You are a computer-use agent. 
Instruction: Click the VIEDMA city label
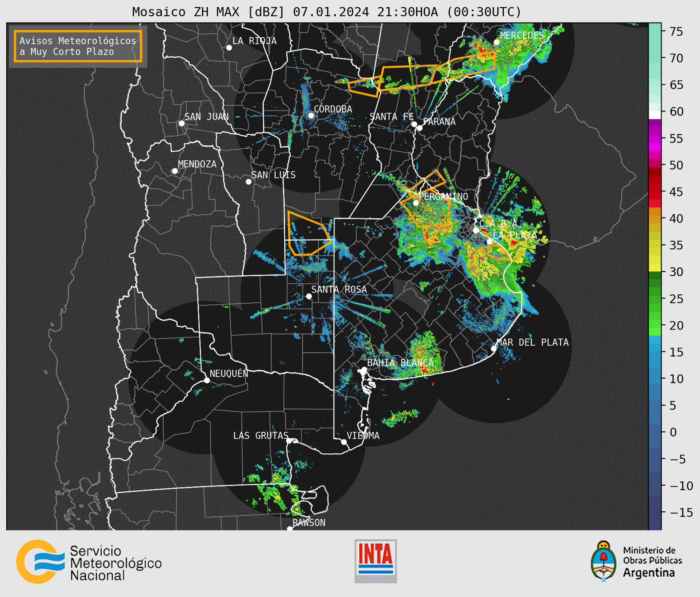tap(363, 436)
